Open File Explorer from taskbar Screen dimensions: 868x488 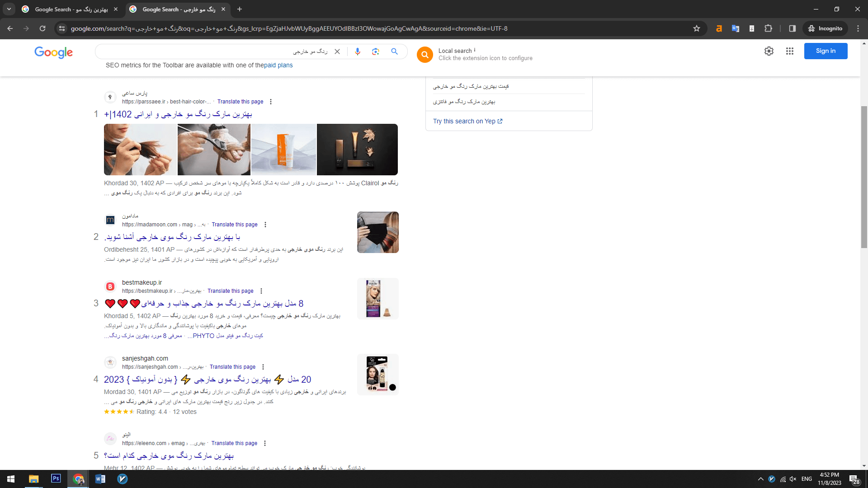coord(34,479)
